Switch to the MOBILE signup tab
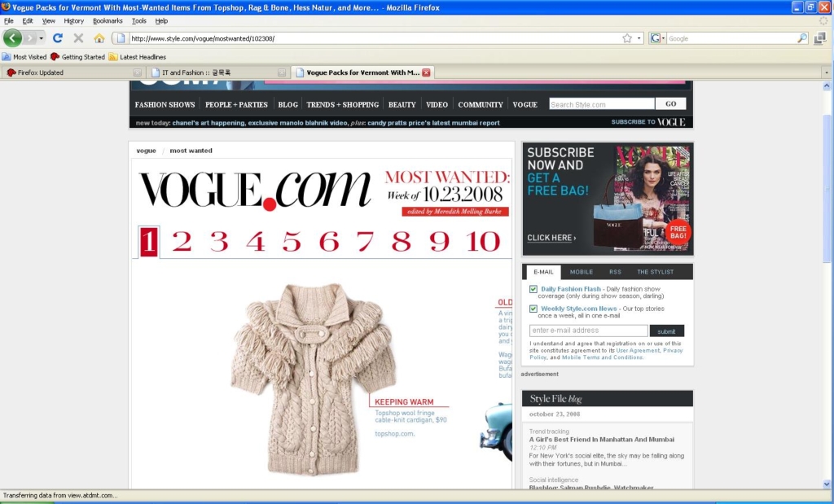The image size is (834, 504). click(582, 272)
